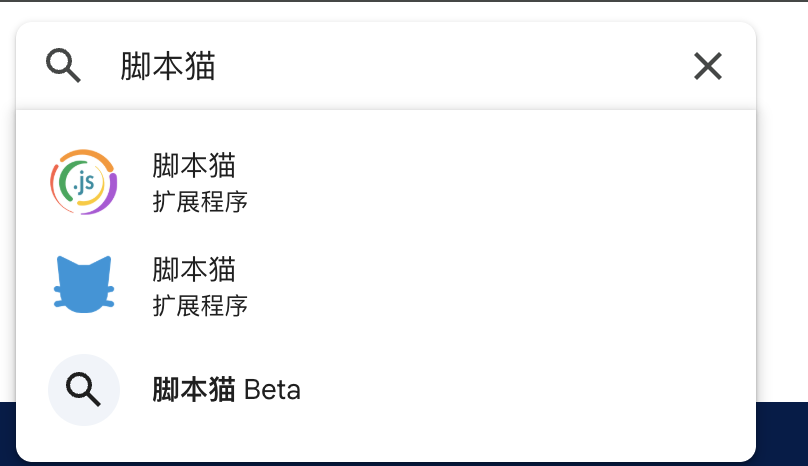Screen dimensions: 808x466
Task: Click the colorful .js ring extension icon
Action: coord(84,182)
